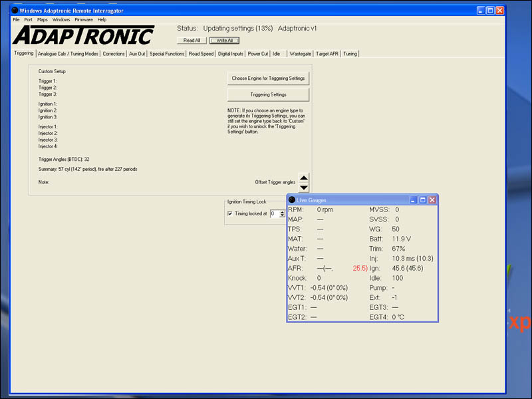The width and height of the screenshot is (532, 399).
Task: Open the File menu
Action: pyautogui.click(x=16, y=20)
